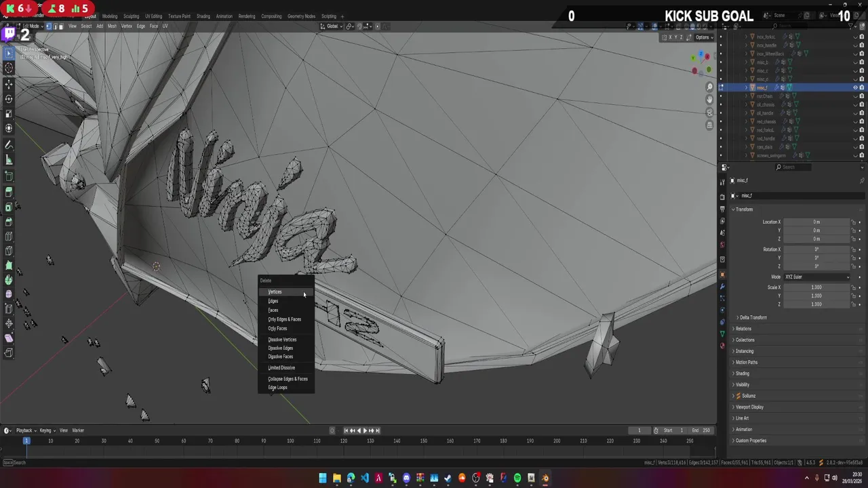Open viewport Options button
This screenshot has height=488, width=868.
tap(703, 37)
